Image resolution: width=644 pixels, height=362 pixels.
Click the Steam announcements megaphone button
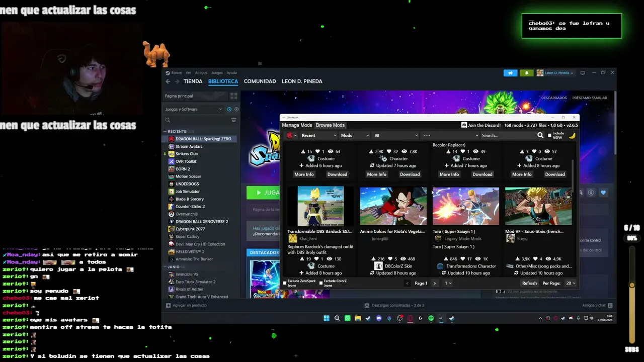(510, 73)
